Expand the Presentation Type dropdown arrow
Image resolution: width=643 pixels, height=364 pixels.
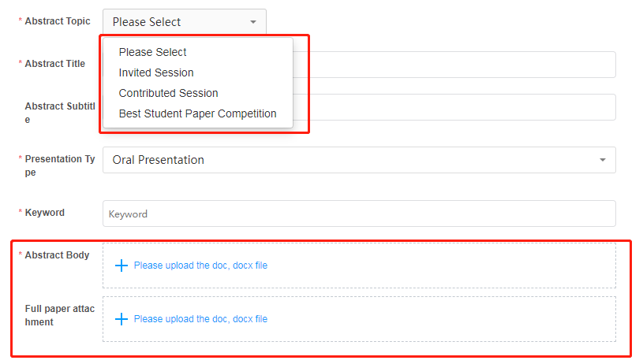click(603, 160)
